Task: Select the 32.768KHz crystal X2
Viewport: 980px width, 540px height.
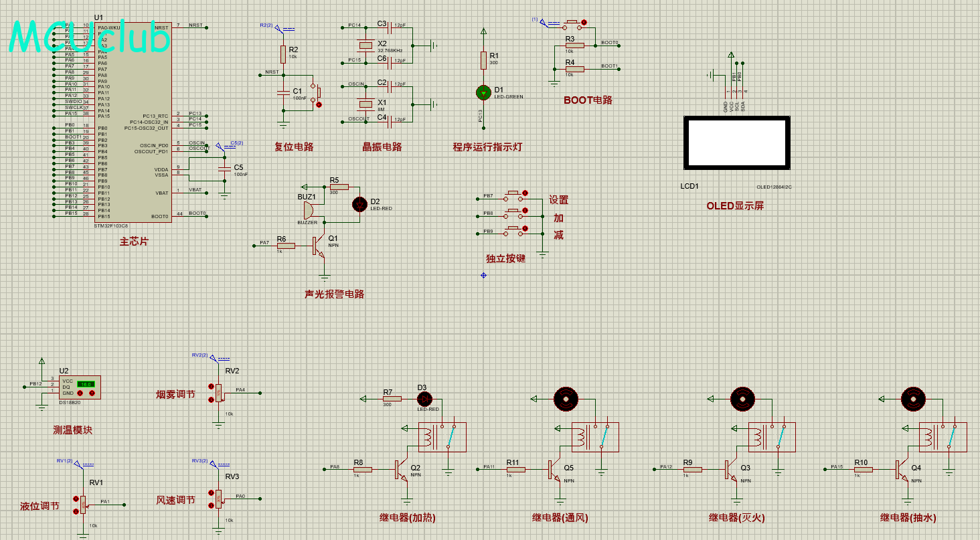Action: coord(365,46)
